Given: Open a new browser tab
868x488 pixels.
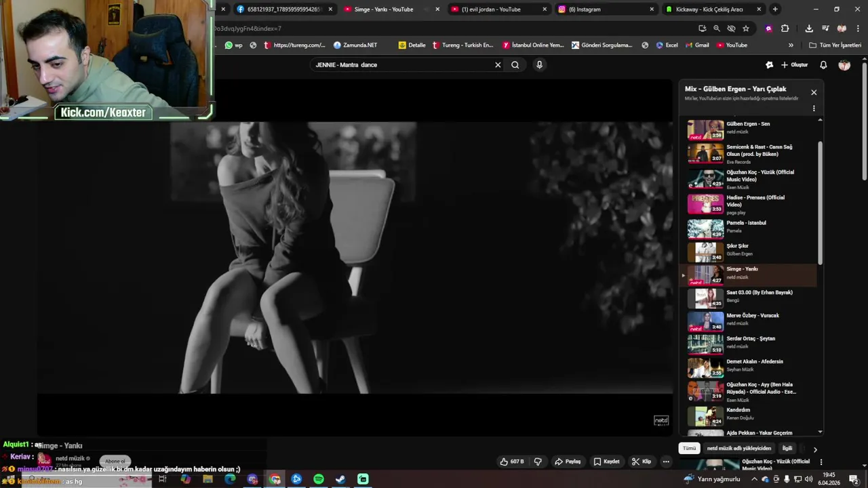Looking at the screenshot, I should (x=775, y=9).
